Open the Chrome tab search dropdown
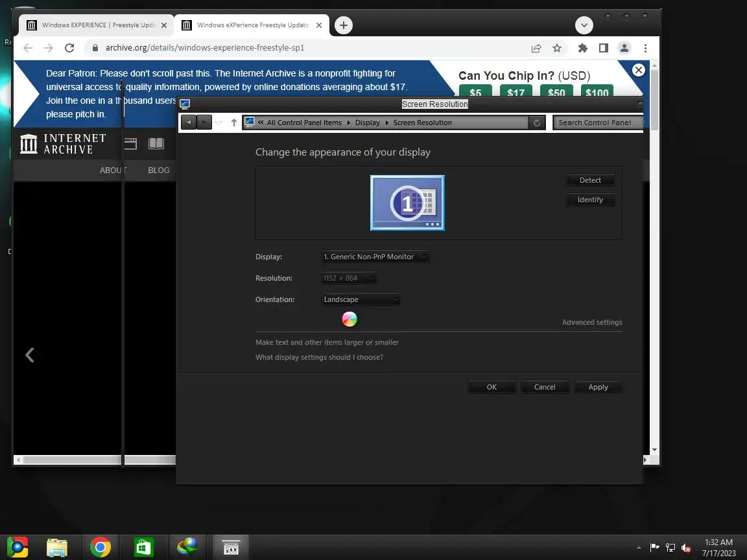 pyautogui.click(x=584, y=25)
